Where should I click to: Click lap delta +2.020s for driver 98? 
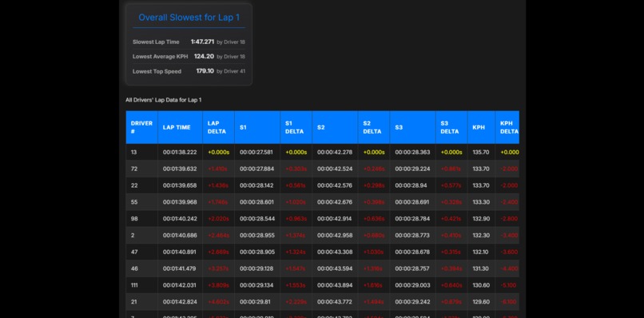tap(218, 219)
